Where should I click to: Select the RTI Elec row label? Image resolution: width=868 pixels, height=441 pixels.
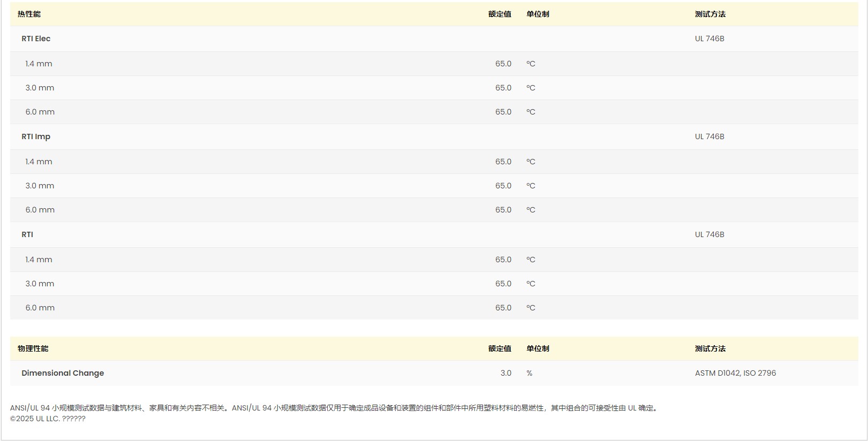(x=36, y=39)
